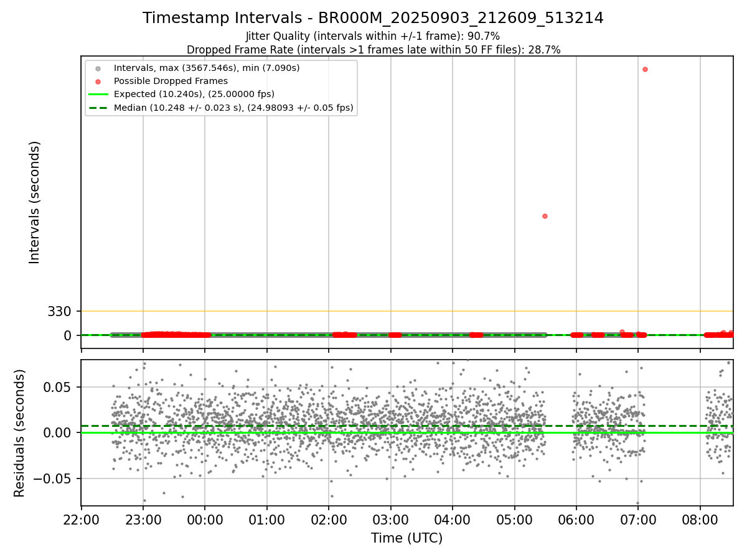This screenshot has width=747, height=560.
Task: Click the 'Time (UTC)' x-axis label
Action: 407,538
